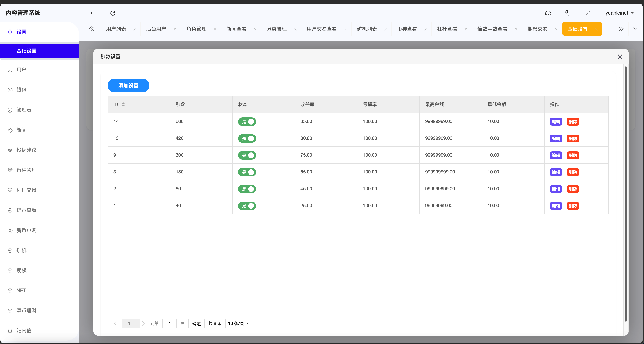644x344 pixels.
Task: Close the 用户交易查看 tab
Action: (345, 29)
